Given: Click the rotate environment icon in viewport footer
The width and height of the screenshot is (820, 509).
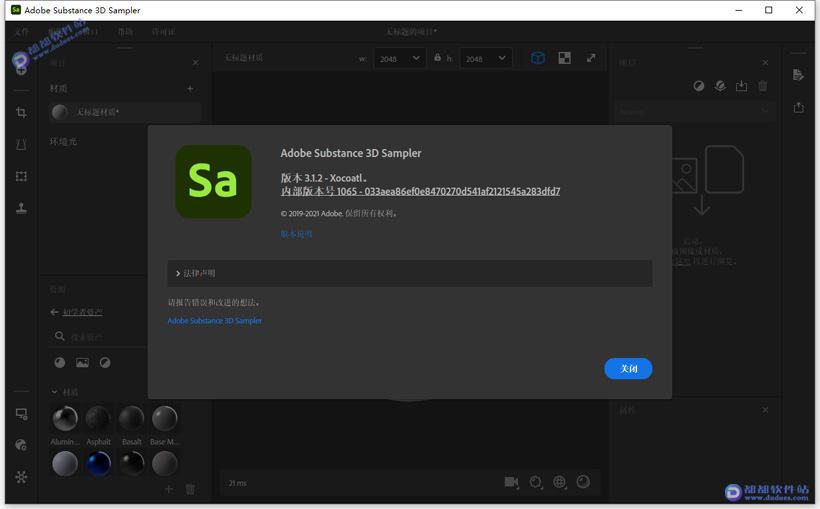Looking at the screenshot, I should point(536,482).
